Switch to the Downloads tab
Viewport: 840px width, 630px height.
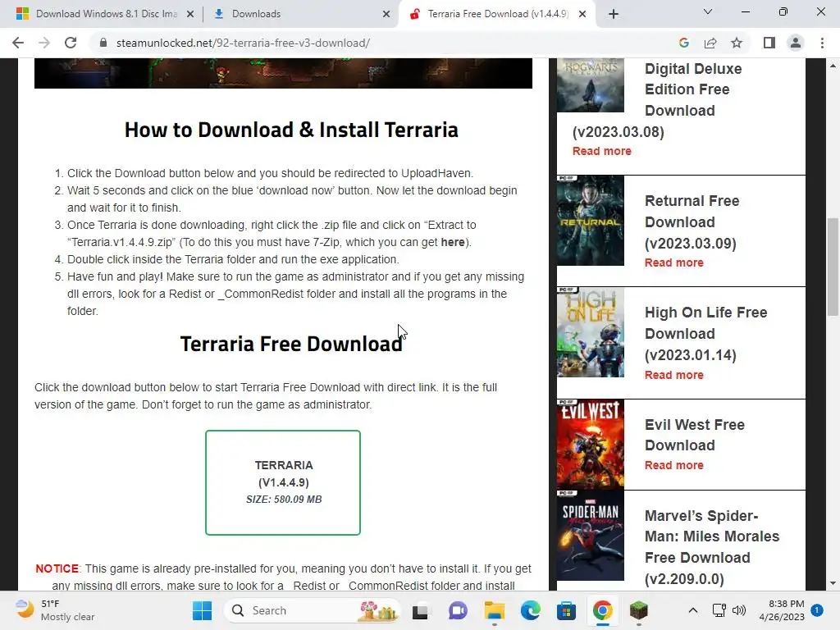256,14
